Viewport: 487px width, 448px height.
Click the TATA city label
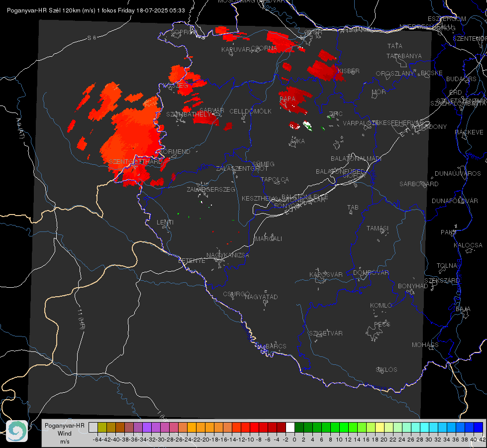[x=395, y=46]
